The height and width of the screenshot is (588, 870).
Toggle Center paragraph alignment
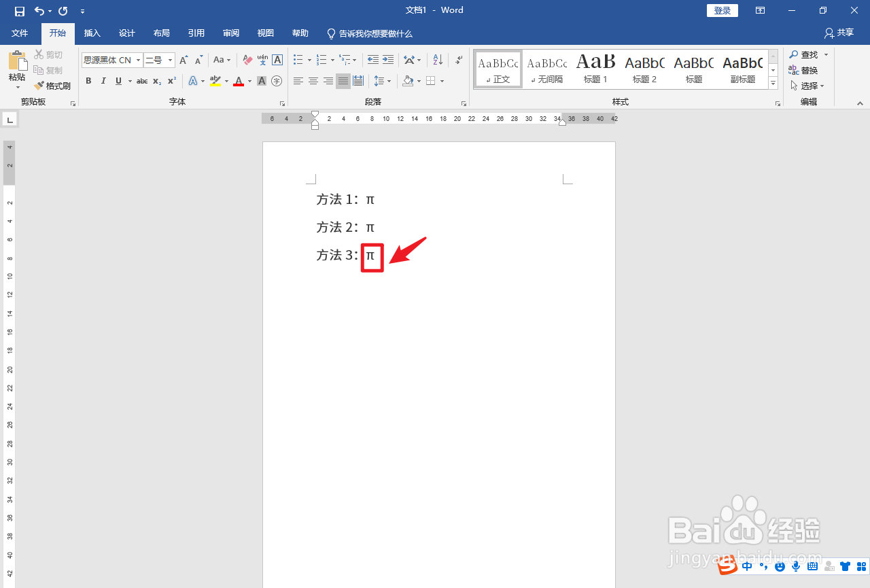[313, 81]
